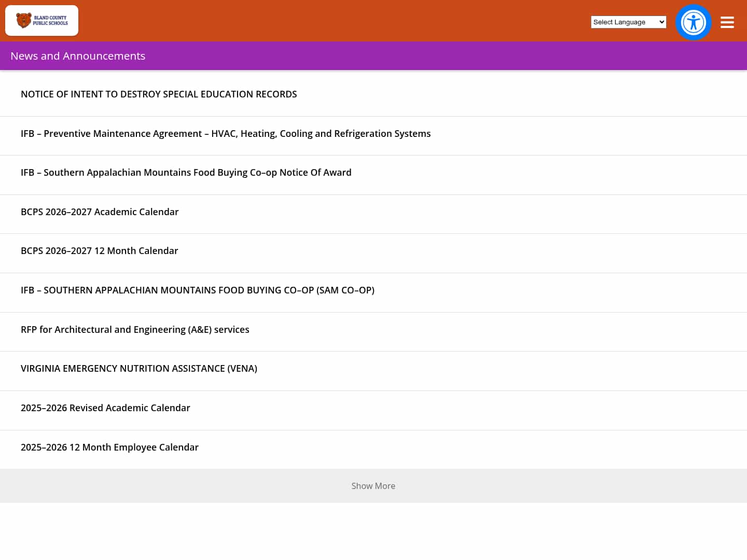Open Virginia Emergency Nutrition Assistance (VENA) item
Screen dimensions: 747x560
coord(139,368)
